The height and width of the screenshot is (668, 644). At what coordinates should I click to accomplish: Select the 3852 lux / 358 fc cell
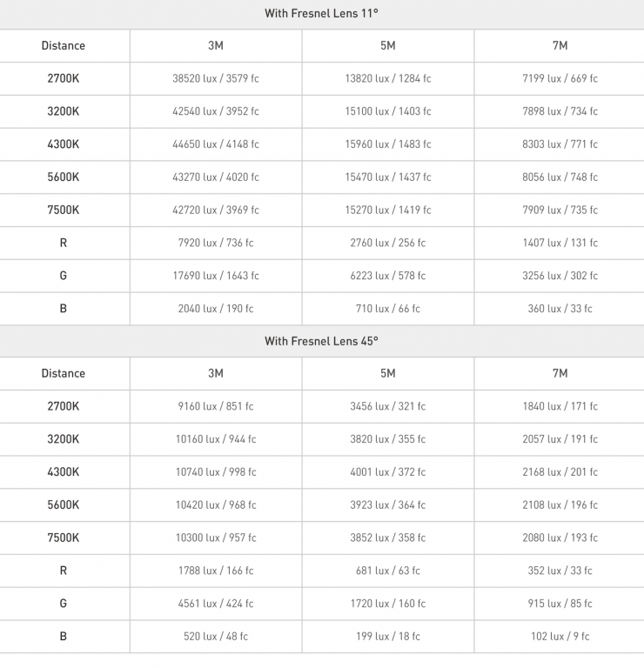pos(388,538)
